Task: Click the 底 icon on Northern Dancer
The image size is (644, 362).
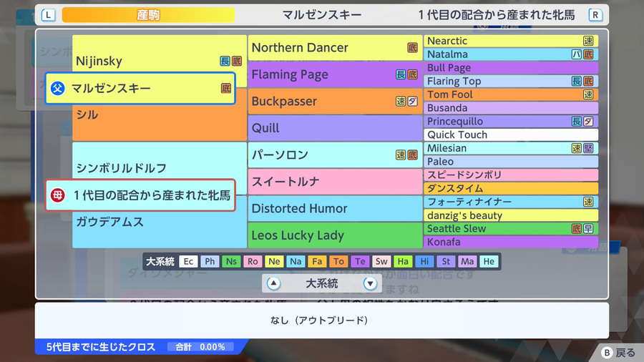Action: pyautogui.click(x=412, y=48)
